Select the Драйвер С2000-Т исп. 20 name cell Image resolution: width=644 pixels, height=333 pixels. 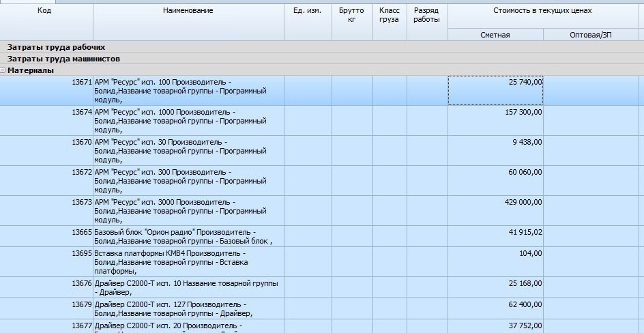pos(189,326)
